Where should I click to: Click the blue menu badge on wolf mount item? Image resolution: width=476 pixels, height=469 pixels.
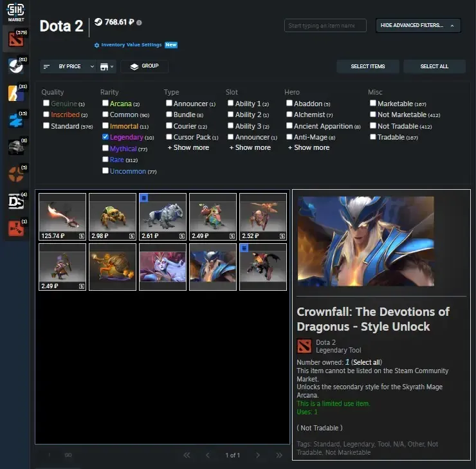(x=143, y=198)
